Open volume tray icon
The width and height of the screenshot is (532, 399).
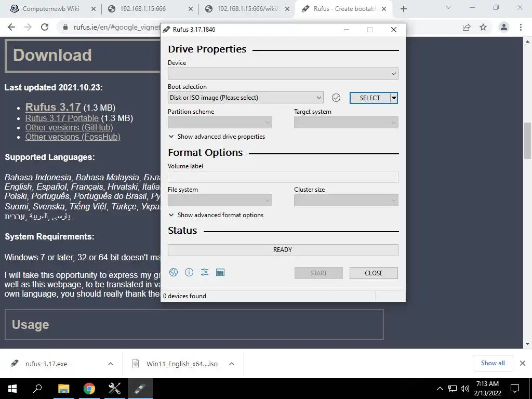coord(465,389)
